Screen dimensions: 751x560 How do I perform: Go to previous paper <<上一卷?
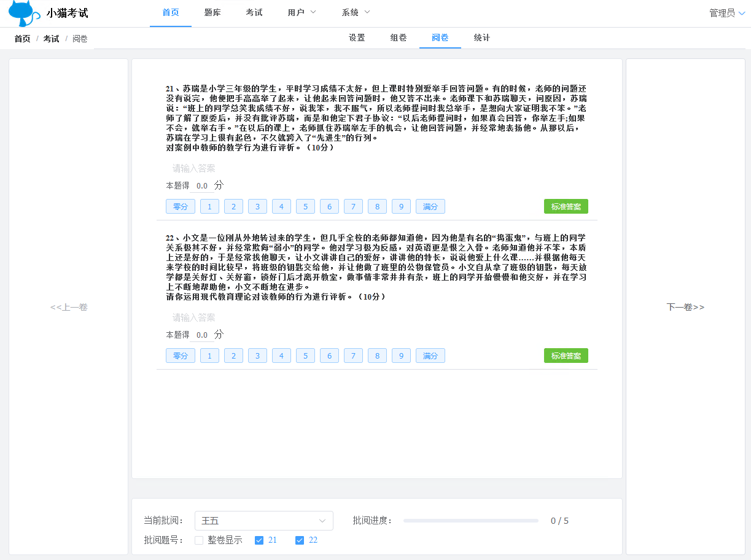click(x=69, y=307)
